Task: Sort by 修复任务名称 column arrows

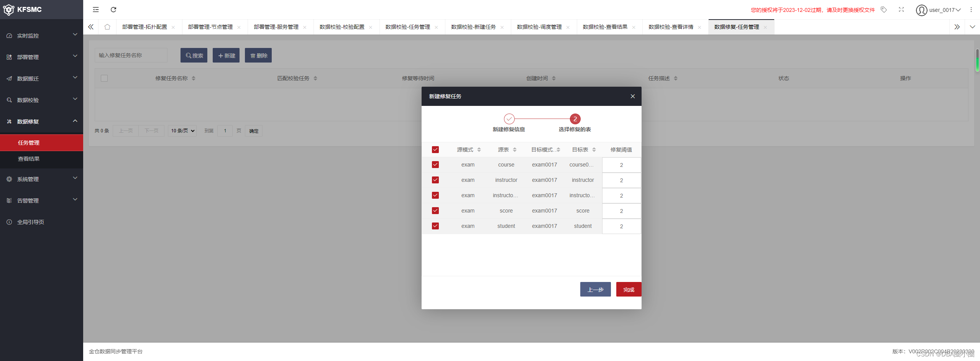Action: (194, 78)
